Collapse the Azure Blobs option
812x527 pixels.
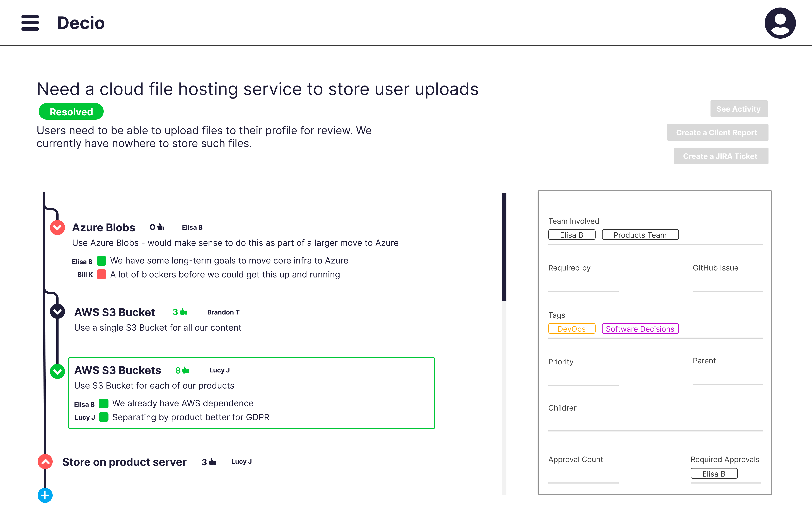coord(57,227)
